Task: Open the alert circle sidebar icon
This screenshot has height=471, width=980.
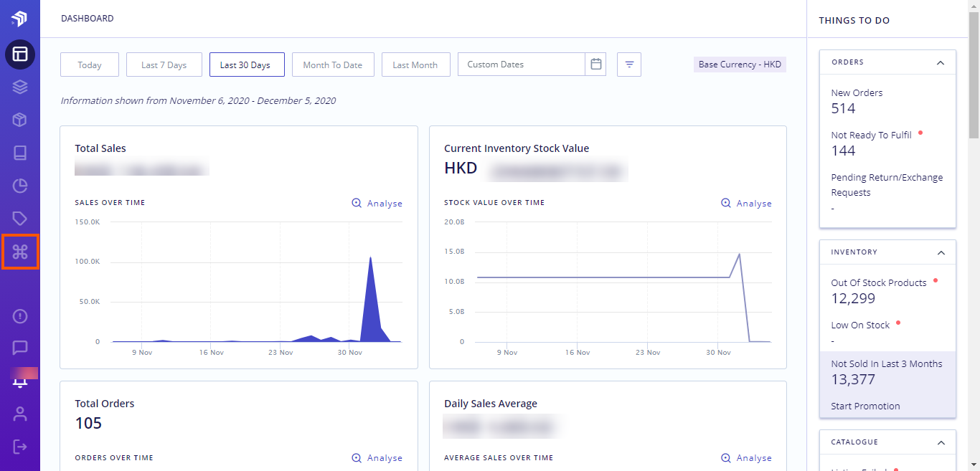Action: pos(20,315)
